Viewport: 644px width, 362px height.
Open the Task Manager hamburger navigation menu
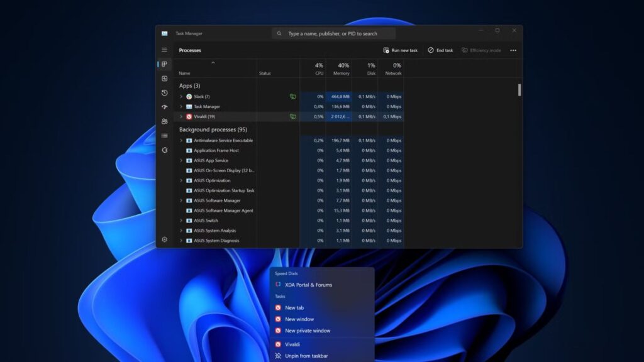click(164, 50)
